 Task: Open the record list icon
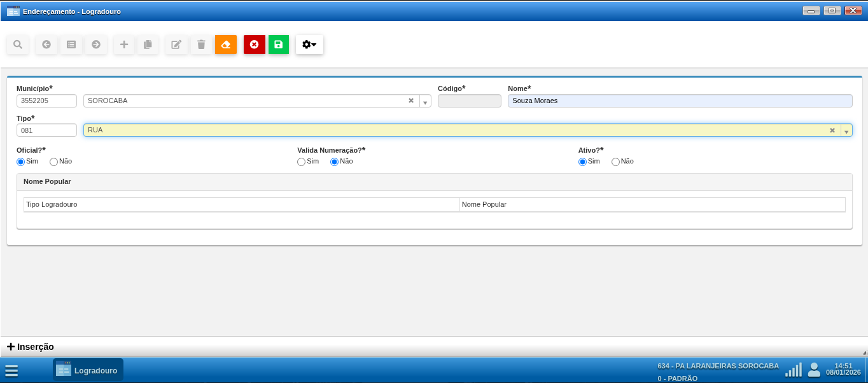[71, 45]
